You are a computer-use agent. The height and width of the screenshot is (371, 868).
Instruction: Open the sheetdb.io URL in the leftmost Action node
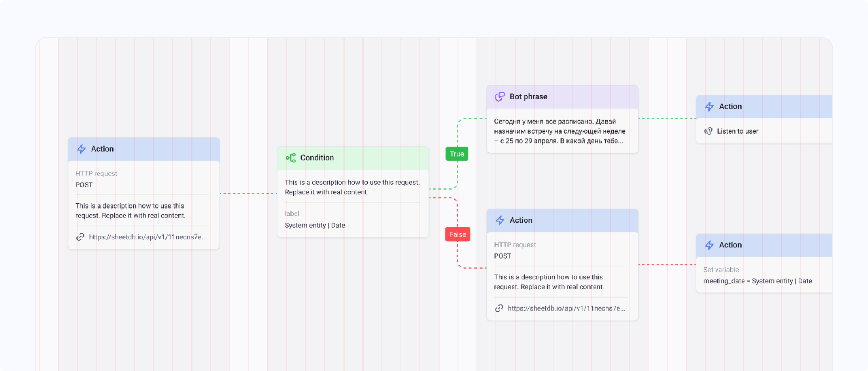[x=148, y=237]
